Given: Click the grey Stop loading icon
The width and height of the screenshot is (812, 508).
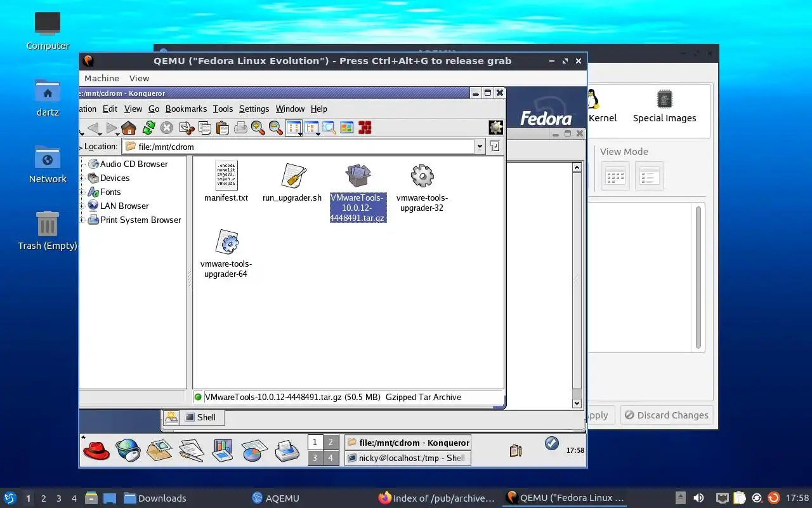Looking at the screenshot, I should (167, 128).
